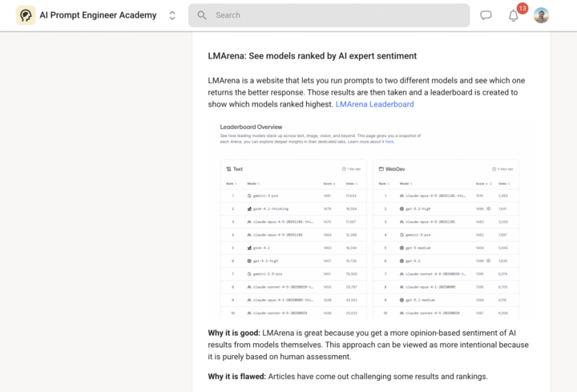Viewport: 577px width, 392px height.
Task: Expand the community switcher chevron
Action: [172, 15]
